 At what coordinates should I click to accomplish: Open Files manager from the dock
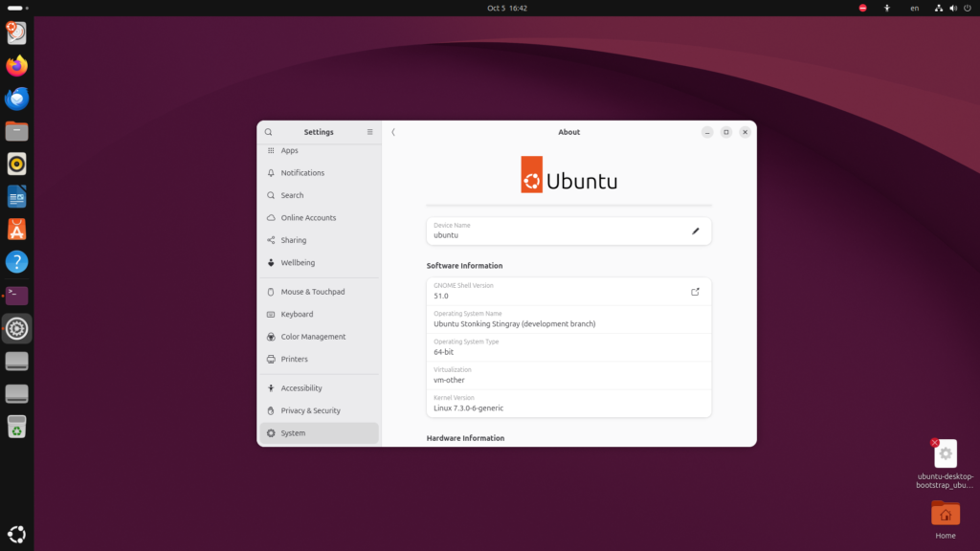coord(17,131)
